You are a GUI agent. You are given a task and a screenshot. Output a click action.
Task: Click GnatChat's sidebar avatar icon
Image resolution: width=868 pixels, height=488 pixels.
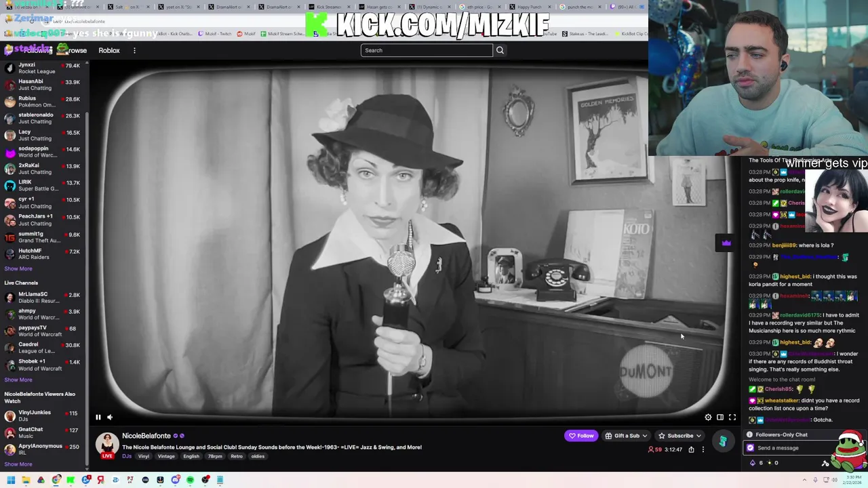[9, 432]
